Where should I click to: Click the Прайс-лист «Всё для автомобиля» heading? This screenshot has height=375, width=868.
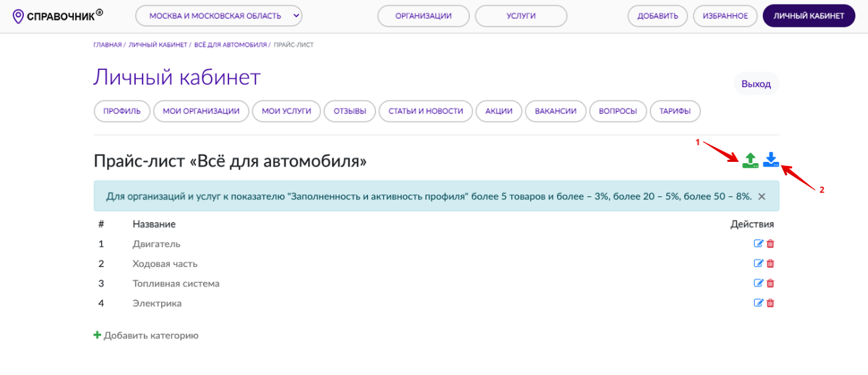pyautogui.click(x=230, y=161)
